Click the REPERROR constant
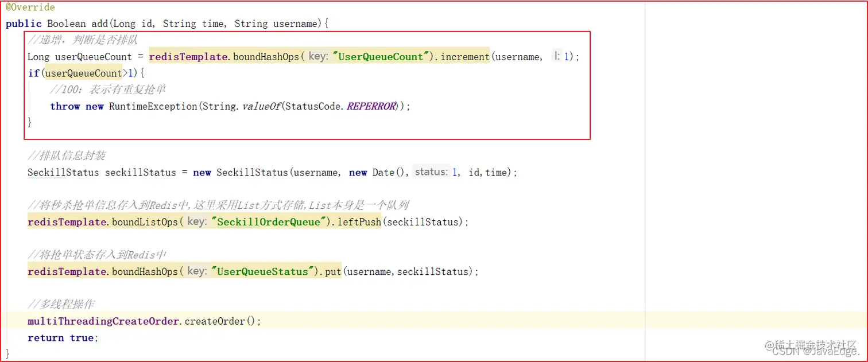This screenshot has height=362, width=868. (371, 107)
